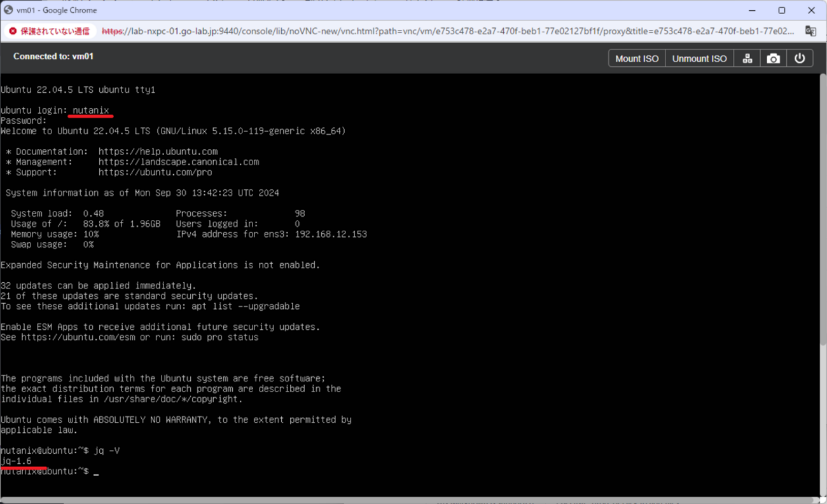This screenshot has width=827, height=504.
Task: Click the "Password:" prompt line
Action: [24, 121]
